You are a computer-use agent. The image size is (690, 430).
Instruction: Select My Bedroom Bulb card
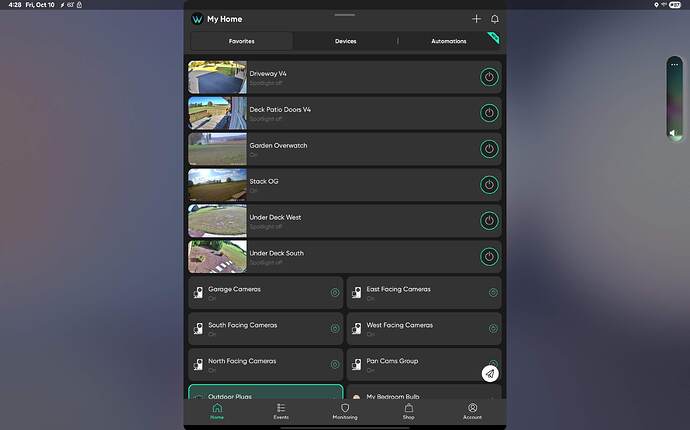pos(424,392)
